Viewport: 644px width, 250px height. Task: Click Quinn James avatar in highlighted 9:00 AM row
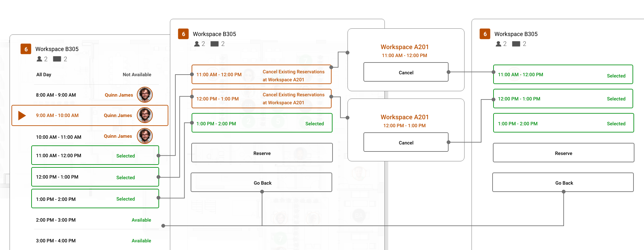[145, 115]
